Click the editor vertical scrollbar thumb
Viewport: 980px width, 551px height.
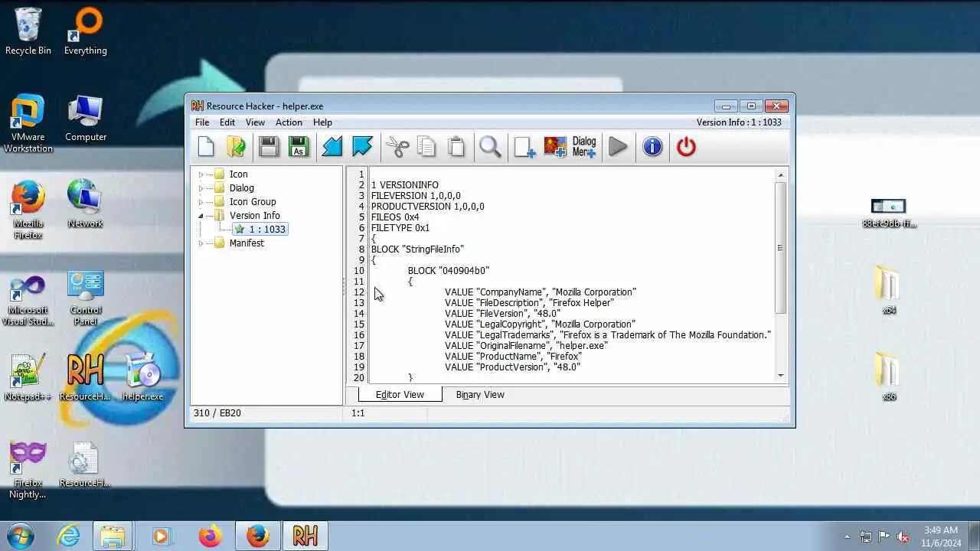pos(781,248)
